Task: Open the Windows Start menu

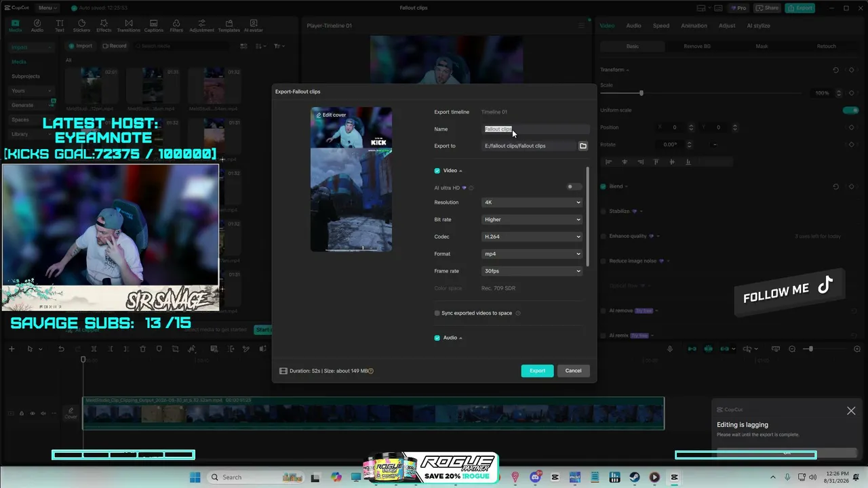Action: (195, 477)
